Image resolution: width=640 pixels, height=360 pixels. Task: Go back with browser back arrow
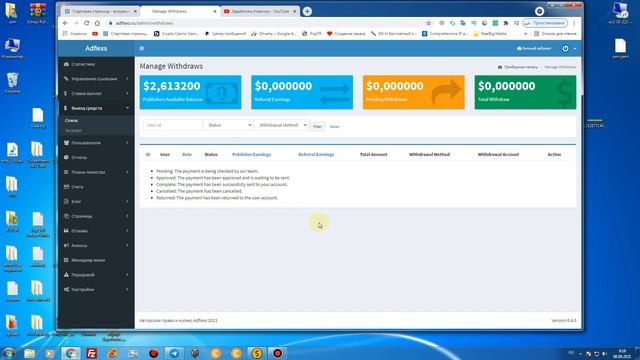(66, 23)
